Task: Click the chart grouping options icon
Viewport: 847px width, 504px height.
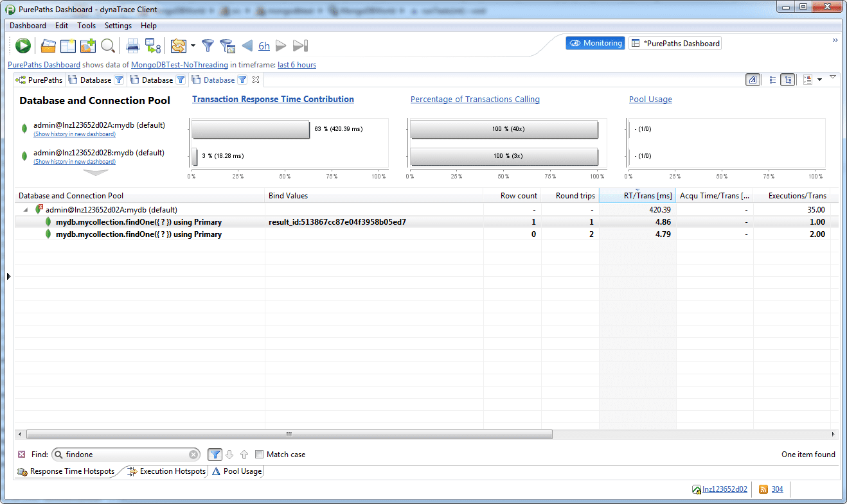Action: 808,80
